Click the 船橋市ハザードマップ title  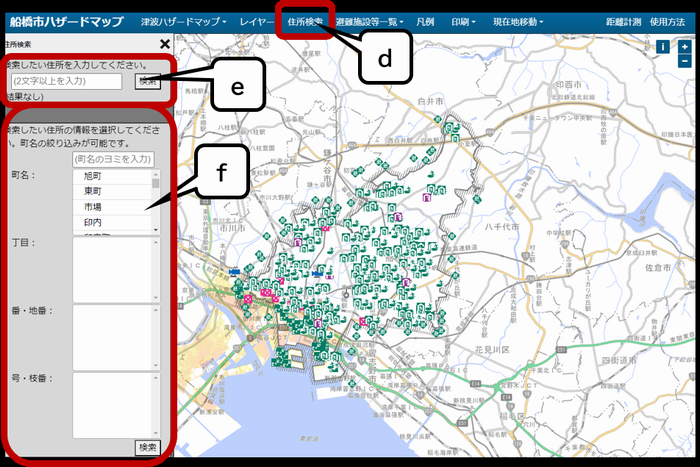click(x=67, y=21)
